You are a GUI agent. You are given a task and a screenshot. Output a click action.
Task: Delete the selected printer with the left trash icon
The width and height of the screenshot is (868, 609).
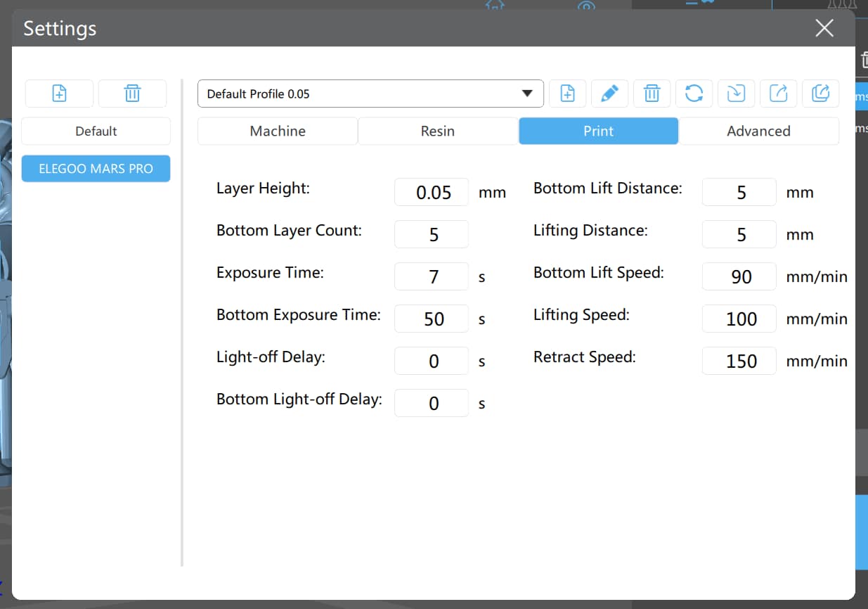tap(132, 94)
